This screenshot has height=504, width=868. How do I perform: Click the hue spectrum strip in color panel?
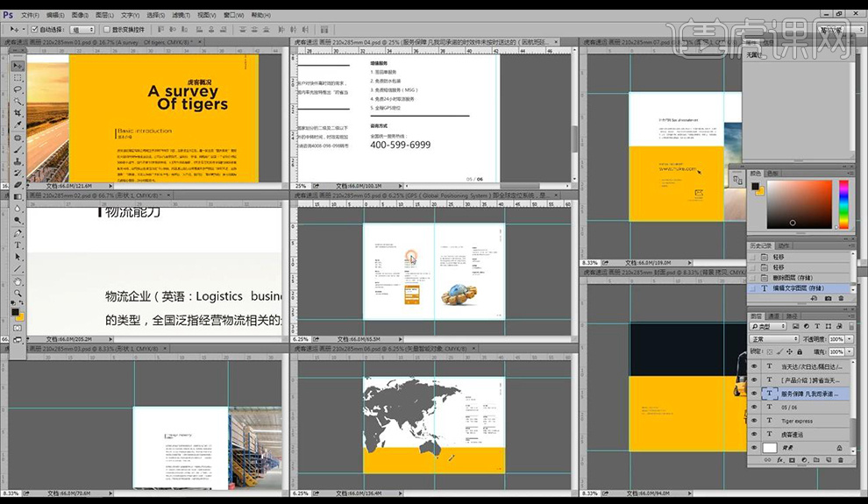[x=843, y=203]
